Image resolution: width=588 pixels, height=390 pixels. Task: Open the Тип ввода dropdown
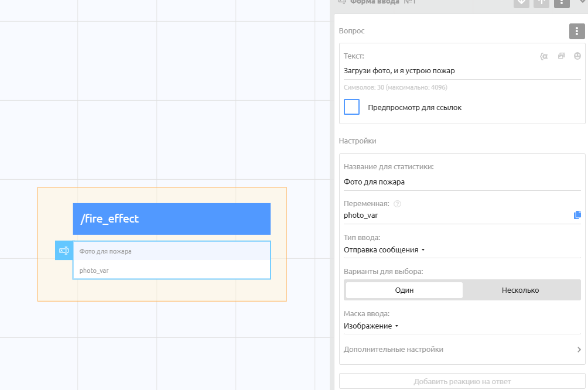point(384,250)
